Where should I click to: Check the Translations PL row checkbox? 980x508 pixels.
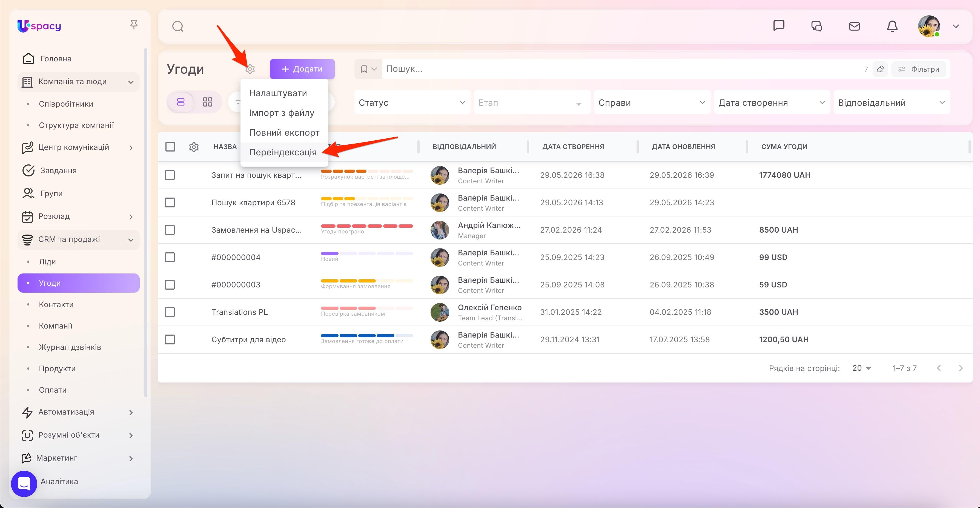click(170, 312)
